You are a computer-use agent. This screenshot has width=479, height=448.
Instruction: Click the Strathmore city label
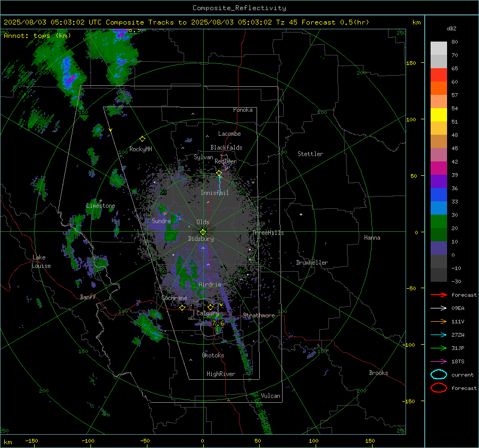coord(259,315)
